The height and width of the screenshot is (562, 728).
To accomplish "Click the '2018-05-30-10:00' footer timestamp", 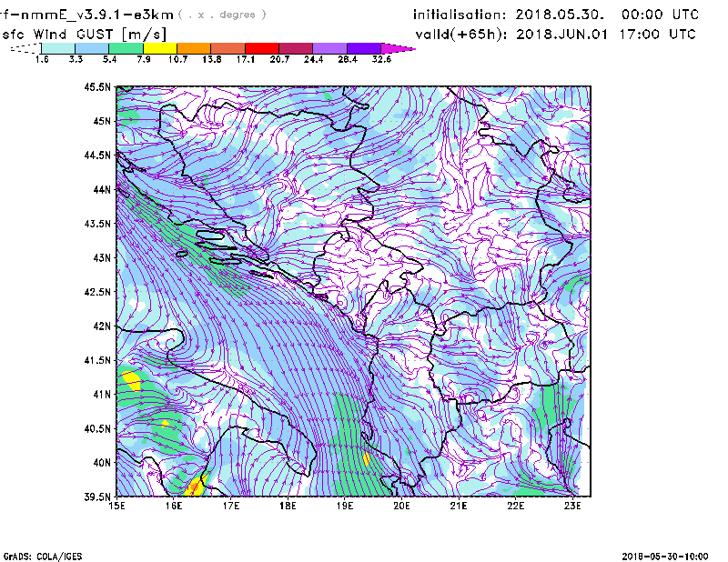I will pos(665,557).
